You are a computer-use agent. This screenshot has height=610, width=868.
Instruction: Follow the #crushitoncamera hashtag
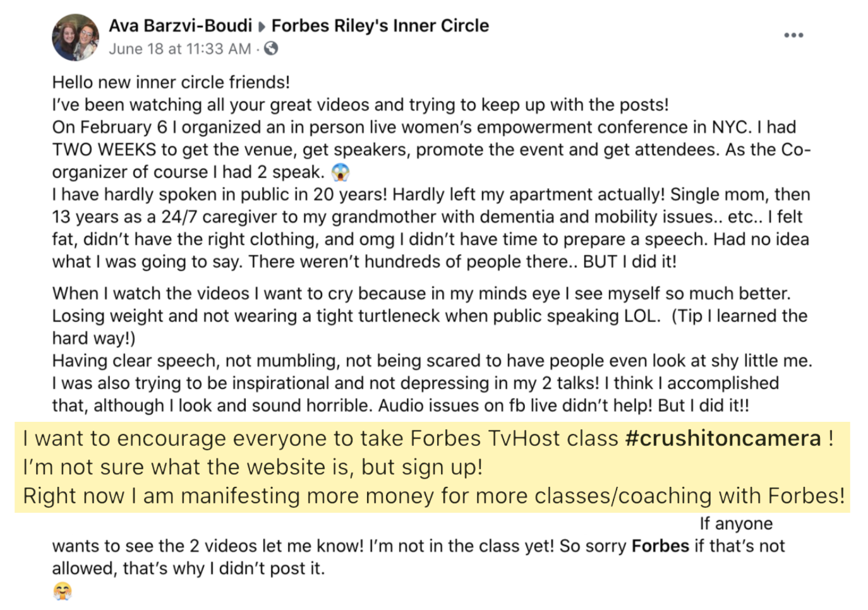(723, 438)
